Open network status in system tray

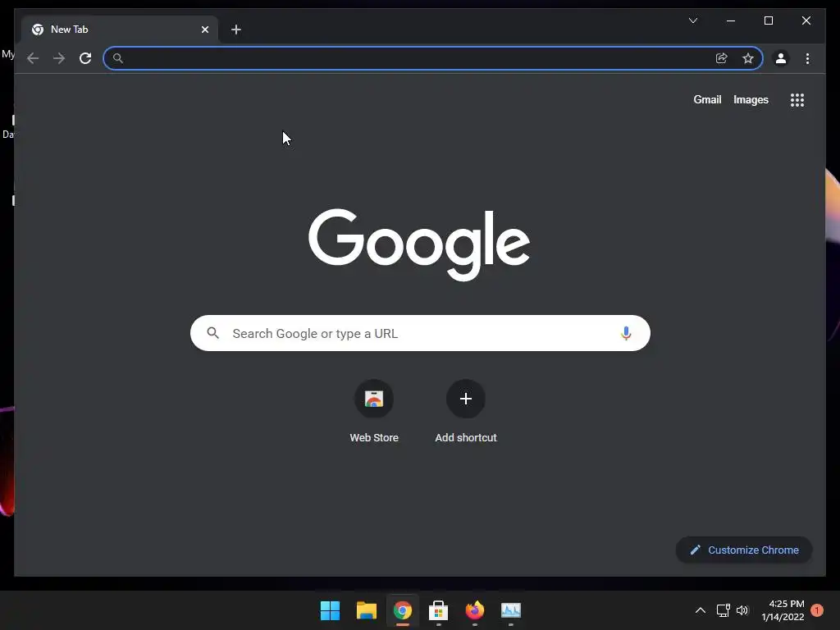(724, 610)
